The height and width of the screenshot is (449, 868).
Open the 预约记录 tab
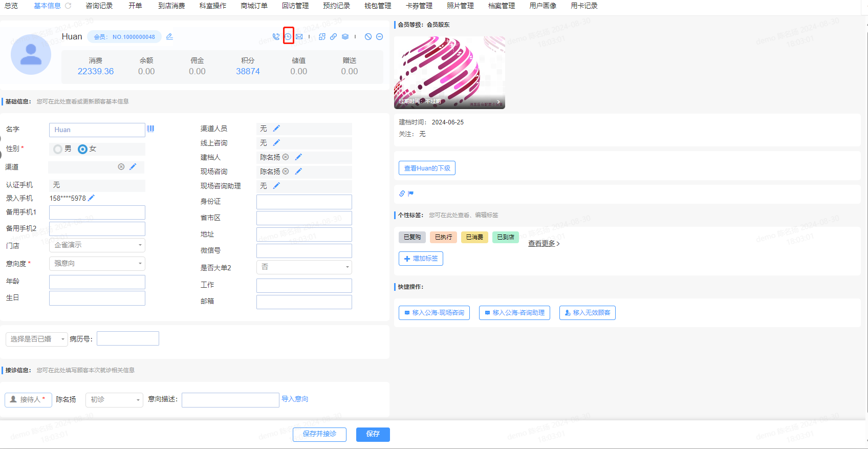[336, 6]
